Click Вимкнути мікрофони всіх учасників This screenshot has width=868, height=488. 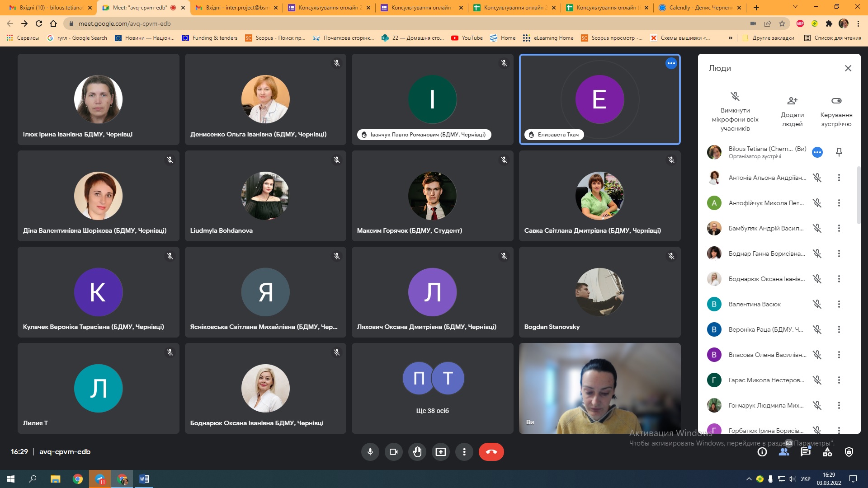735,111
